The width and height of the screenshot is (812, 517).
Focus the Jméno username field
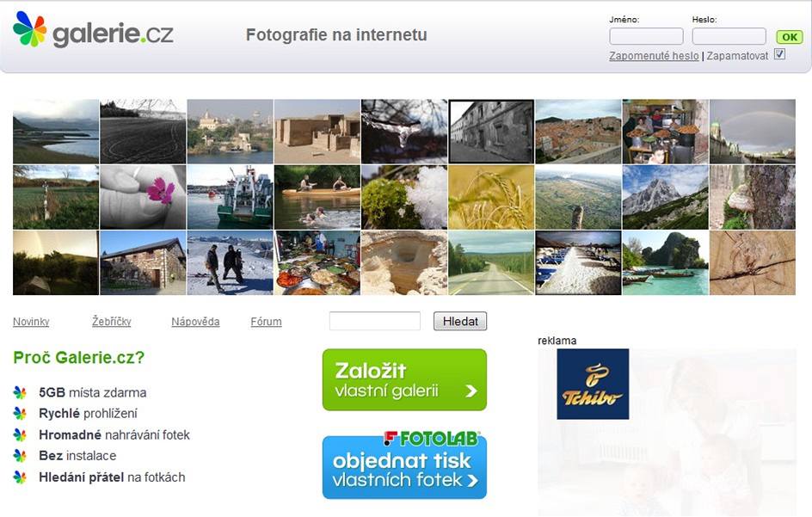pos(646,36)
